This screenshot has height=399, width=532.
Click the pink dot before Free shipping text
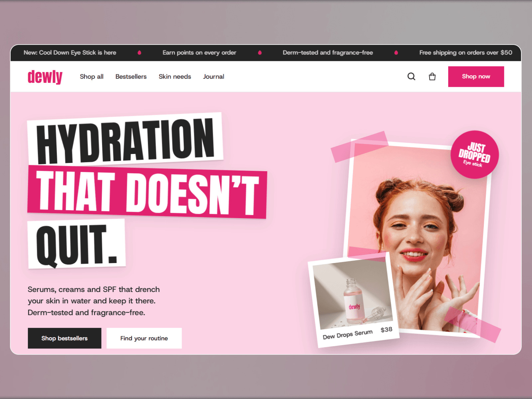tap(396, 53)
